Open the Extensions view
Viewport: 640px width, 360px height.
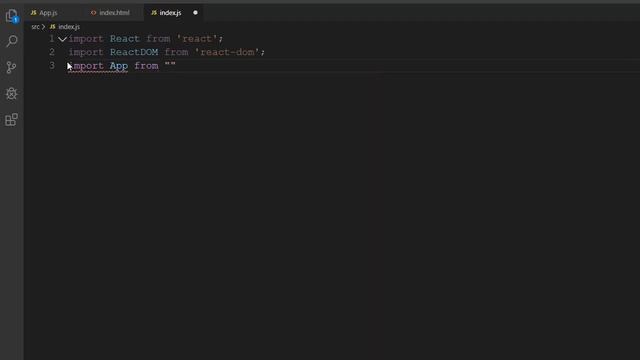11,120
